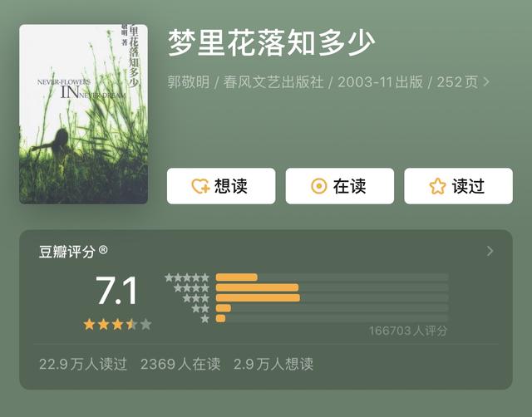Image resolution: width=532 pixels, height=417 pixels.
Task: Click the registered mark beside 豆瓣评分
Action: pyautogui.click(x=103, y=250)
